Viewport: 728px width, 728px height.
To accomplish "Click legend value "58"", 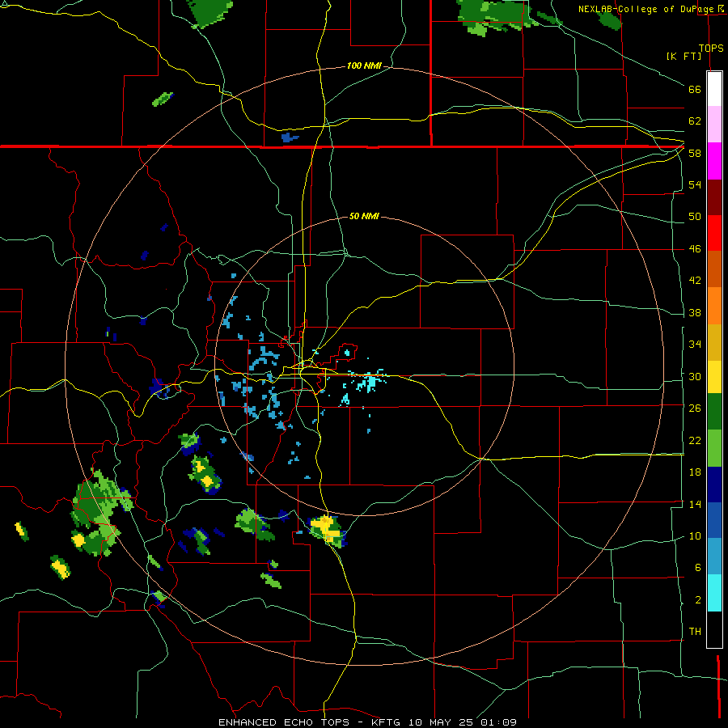I will [695, 153].
